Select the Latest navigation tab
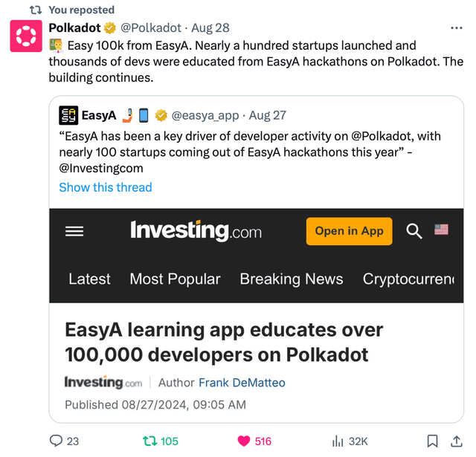 [x=89, y=279]
